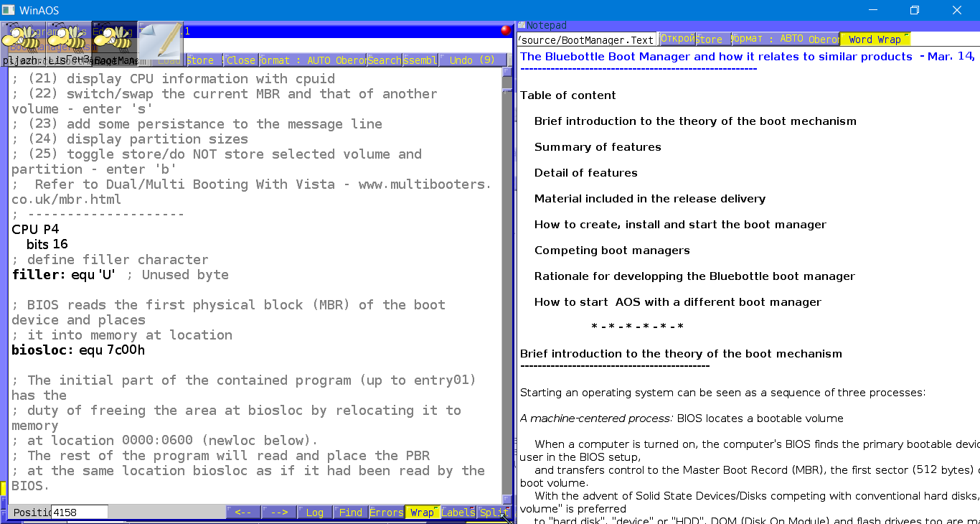Show the Errors panel

[387, 512]
